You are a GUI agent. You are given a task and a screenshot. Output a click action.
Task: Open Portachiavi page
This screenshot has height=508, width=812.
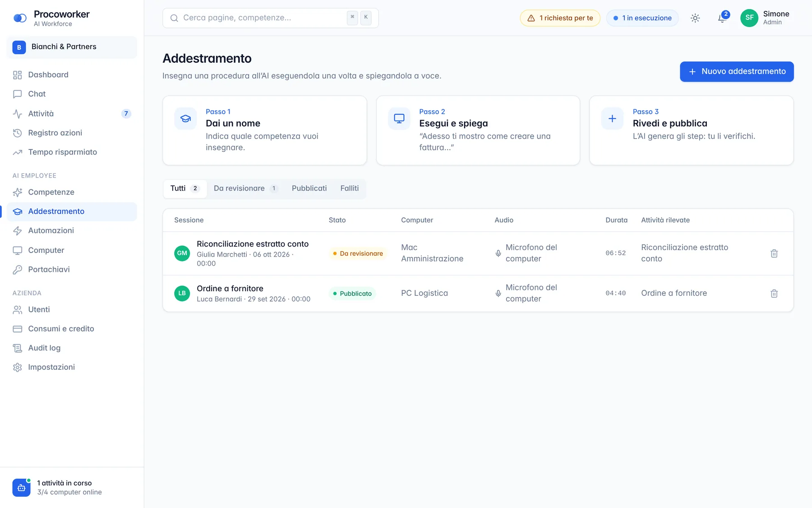click(72, 270)
